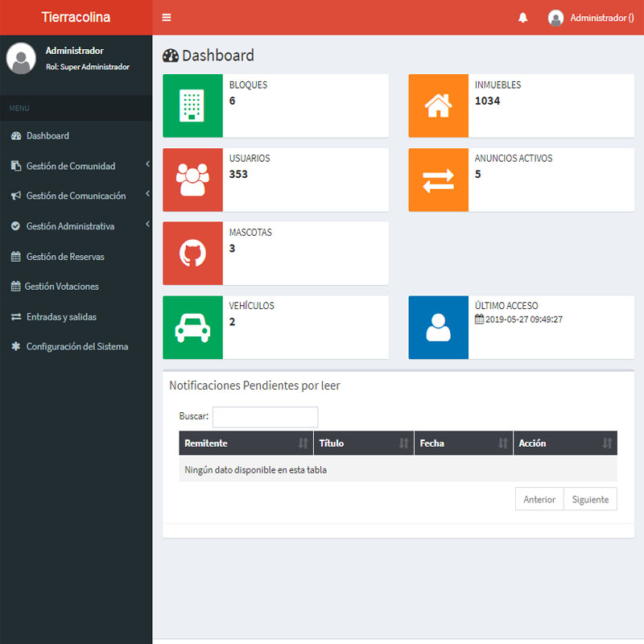Image resolution: width=644 pixels, height=644 pixels.
Task: Open Configuración del Sistema
Action: click(x=76, y=347)
